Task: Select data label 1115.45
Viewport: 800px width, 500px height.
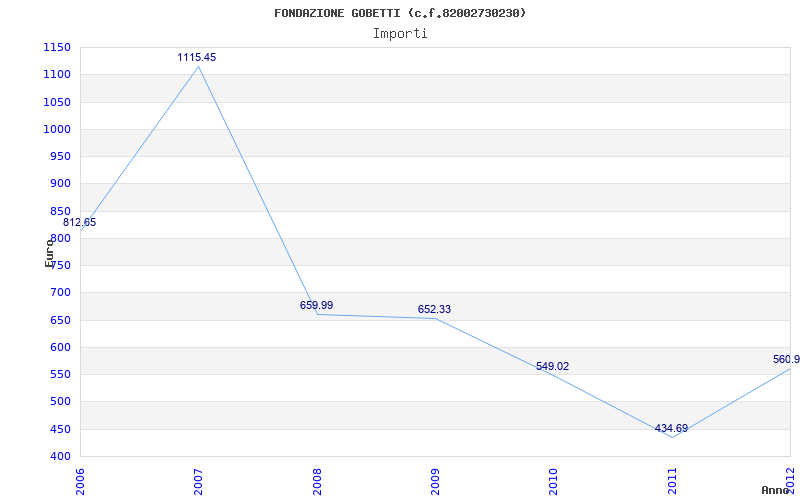Action: point(197,58)
